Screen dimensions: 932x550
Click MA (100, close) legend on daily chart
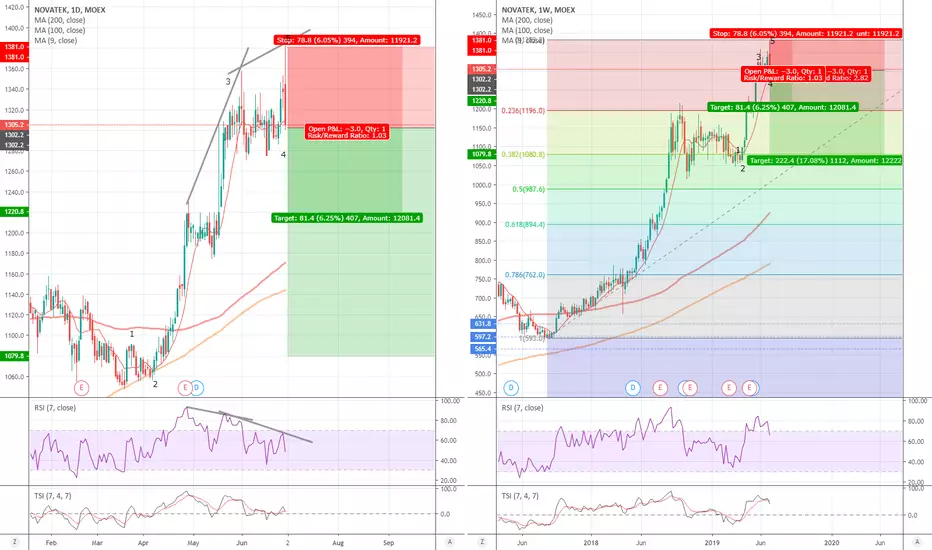click(59, 30)
